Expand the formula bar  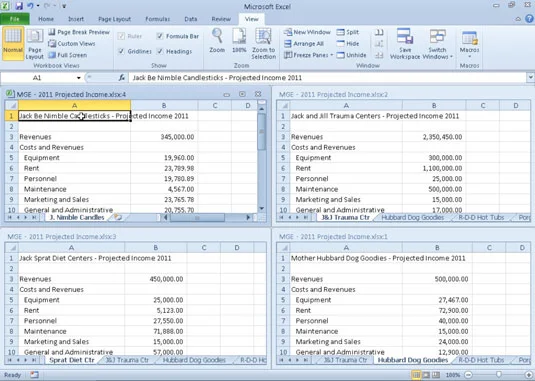click(x=530, y=77)
